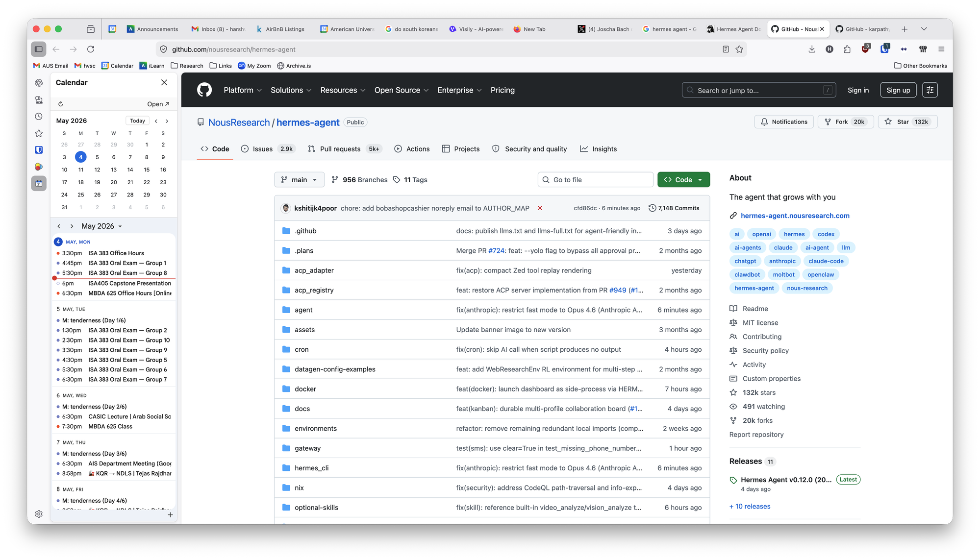Viewport: 980px width, 560px height.
Task: Switch to the Issues tab
Action: (x=268, y=149)
